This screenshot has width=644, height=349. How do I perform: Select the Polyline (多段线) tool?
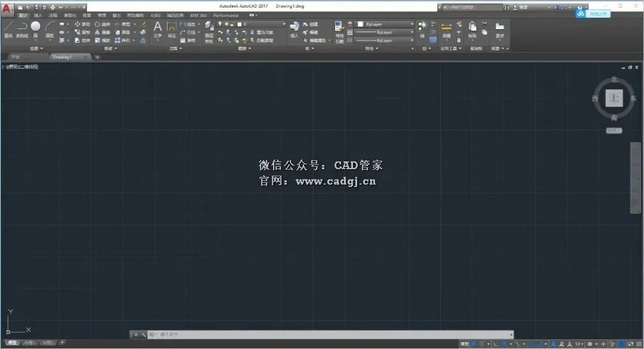[22, 30]
